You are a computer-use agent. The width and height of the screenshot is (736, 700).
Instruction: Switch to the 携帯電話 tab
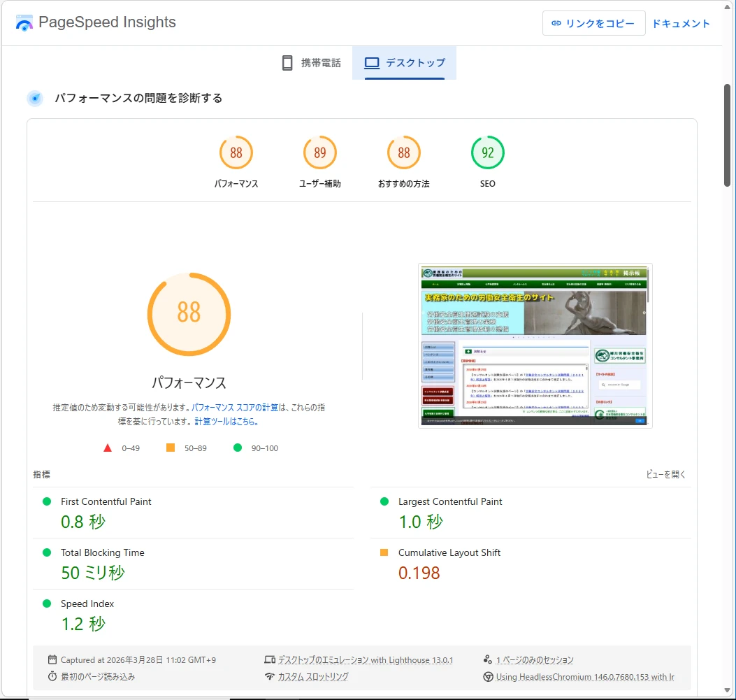pos(311,63)
